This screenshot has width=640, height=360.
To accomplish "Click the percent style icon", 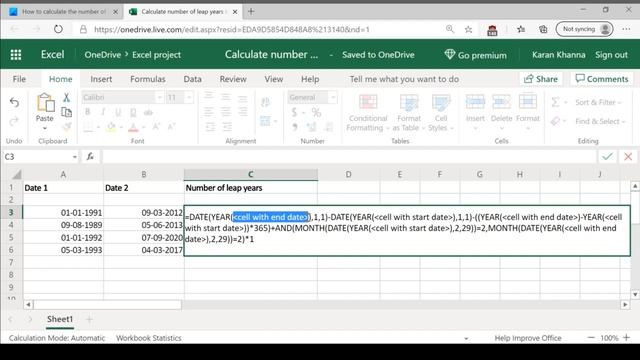I will tap(316, 112).
